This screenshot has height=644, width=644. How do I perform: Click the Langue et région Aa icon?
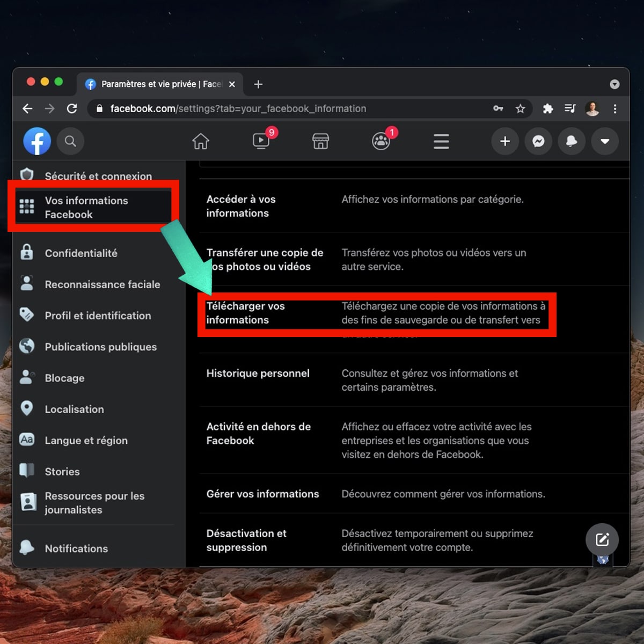point(27,440)
